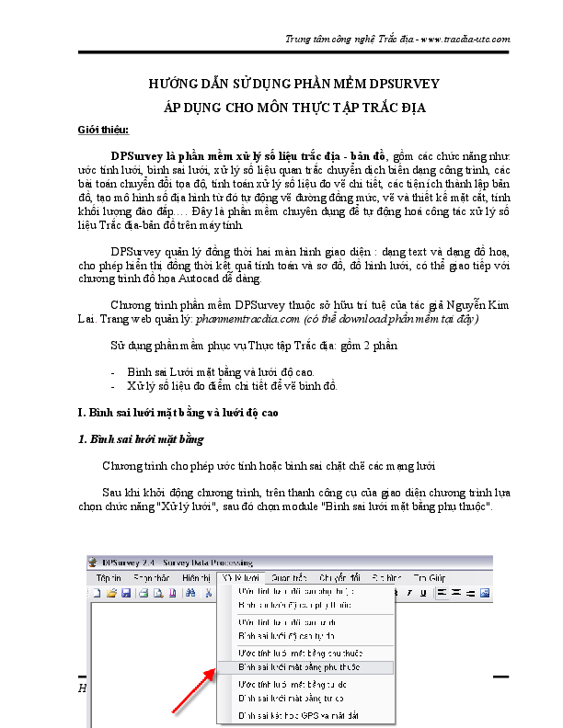This screenshot has height=728, width=563.
Task: Click the New document icon in DPSurvey toolbar
Action: [x=98, y=593]
